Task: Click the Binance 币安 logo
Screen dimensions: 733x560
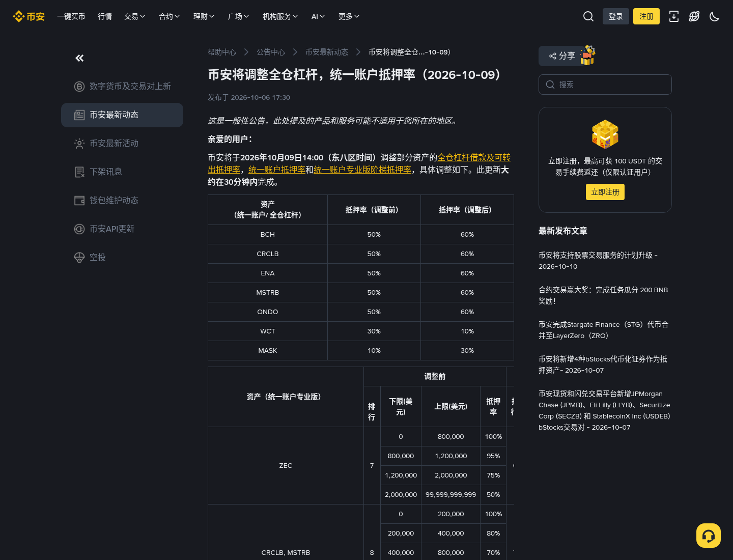Action: [29, 16]
